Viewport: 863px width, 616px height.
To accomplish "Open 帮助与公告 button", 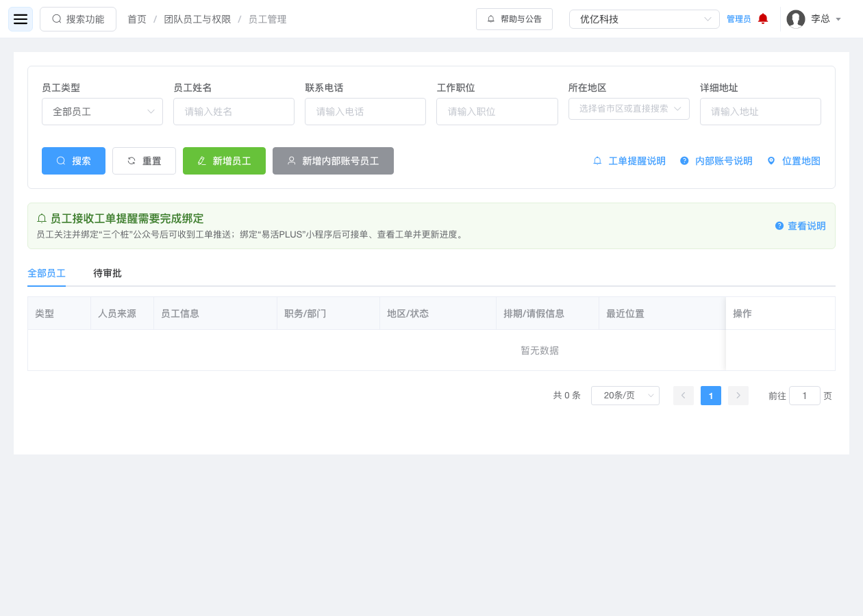I will pos(514,19).
